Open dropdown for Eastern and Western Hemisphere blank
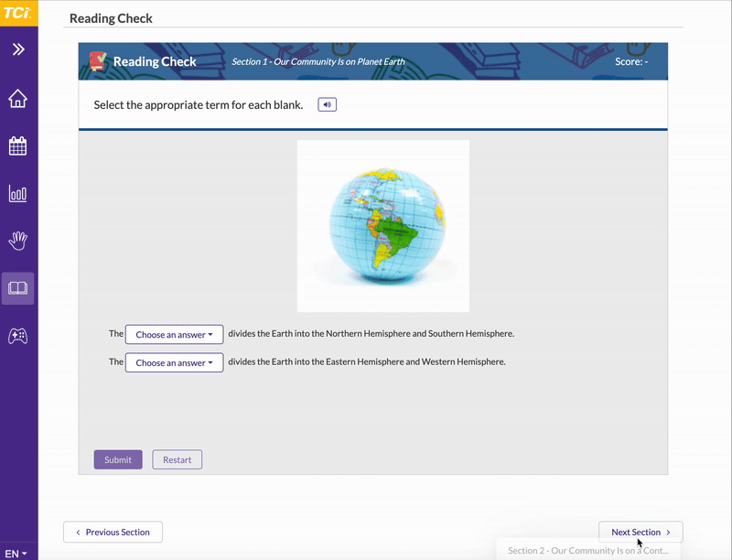 coord(174,363)
